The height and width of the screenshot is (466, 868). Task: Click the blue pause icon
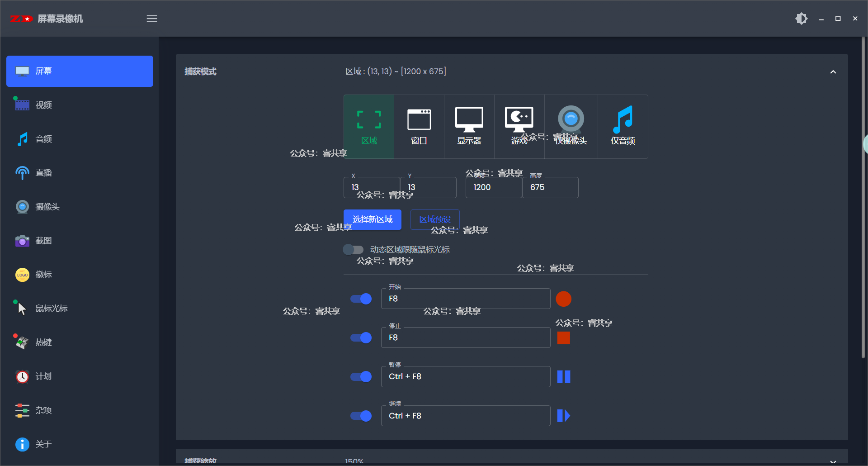click(x=563, y=377)
